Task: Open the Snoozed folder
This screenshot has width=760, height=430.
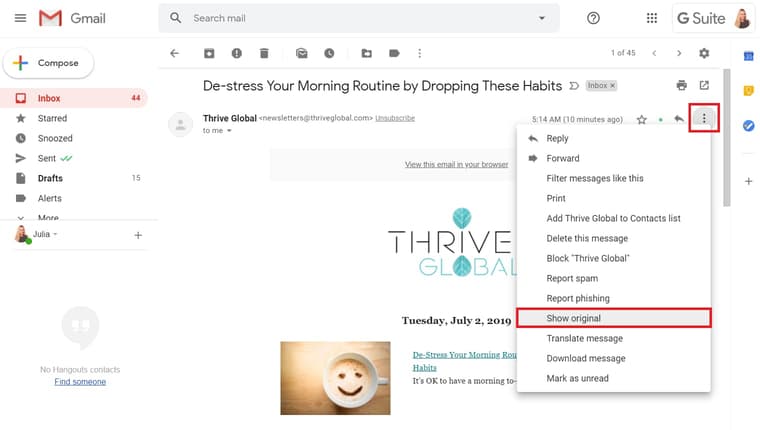Action: (74, 138)
